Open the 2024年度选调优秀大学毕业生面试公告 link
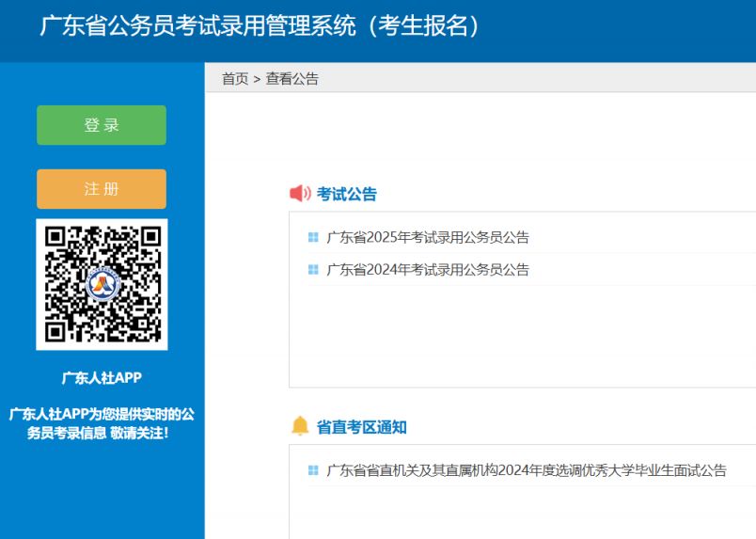Image resolution: width=756 pixels, height=539 pixels. [x=527, y=470]
